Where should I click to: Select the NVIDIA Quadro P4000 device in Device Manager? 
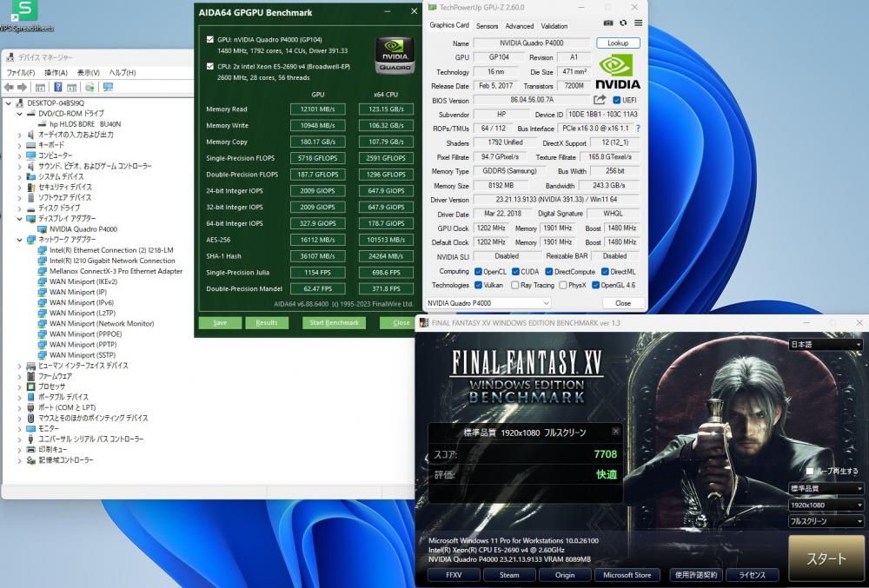coord(83,228)
